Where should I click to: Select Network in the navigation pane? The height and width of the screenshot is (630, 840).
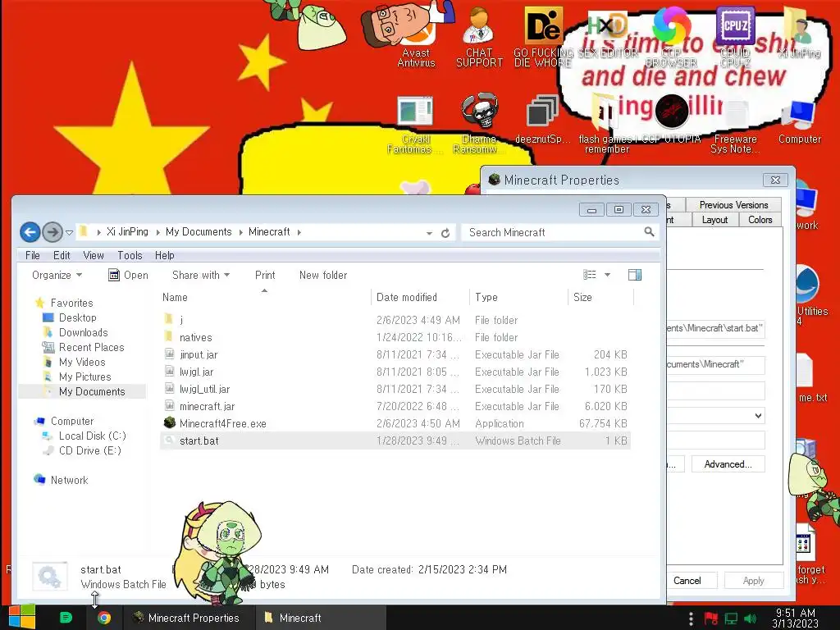coord(69,480)
